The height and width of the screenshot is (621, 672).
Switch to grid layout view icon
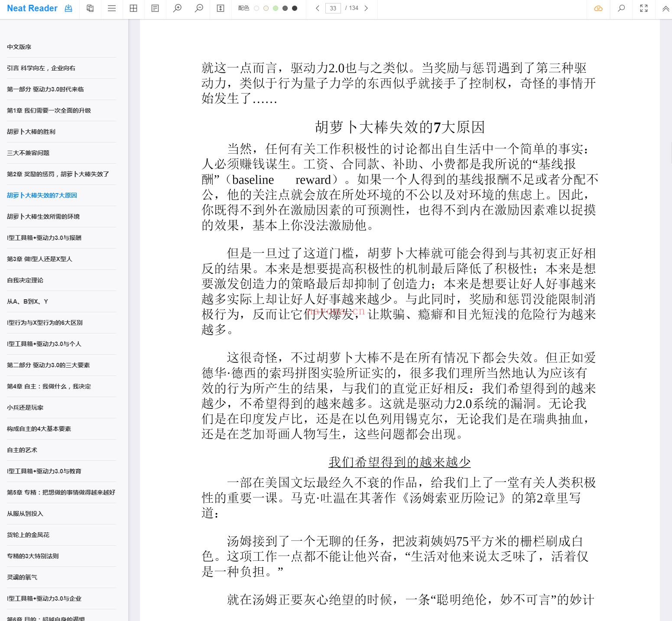[133, 8]
